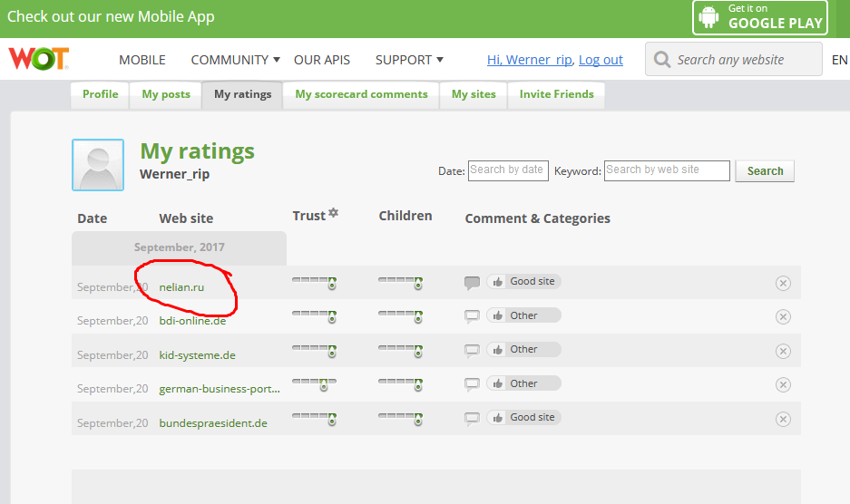Focus the Search by date field
850x504 pixels.
509,170
